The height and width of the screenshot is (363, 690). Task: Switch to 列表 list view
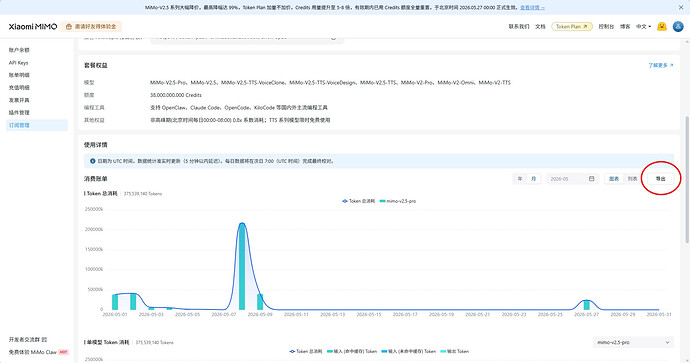[632, 179]
